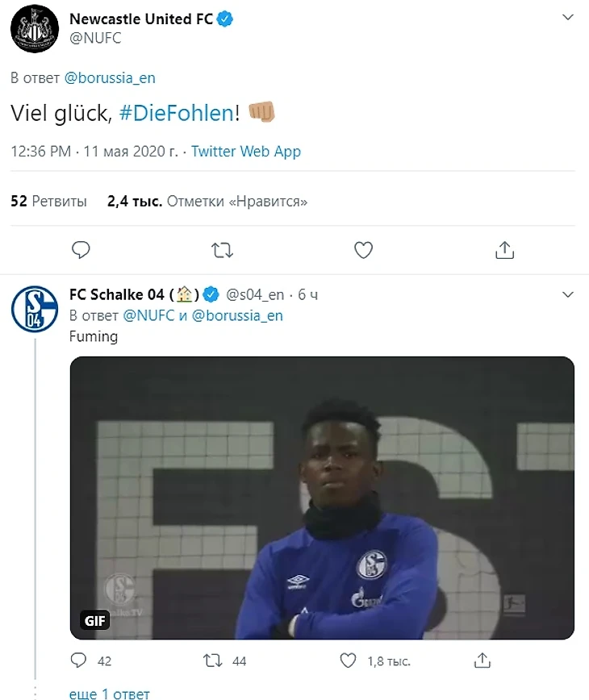This screenshot has height=700, width=589.
Task: Reply to the FC Schalke 04 tweet
Action: tap(78, 661)
